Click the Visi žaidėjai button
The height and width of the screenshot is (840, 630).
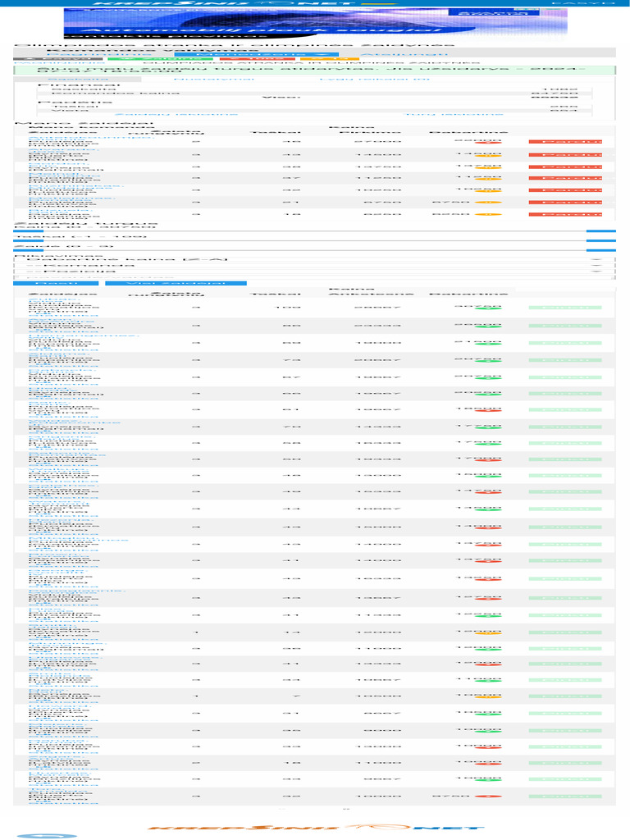tap(176, 283)
